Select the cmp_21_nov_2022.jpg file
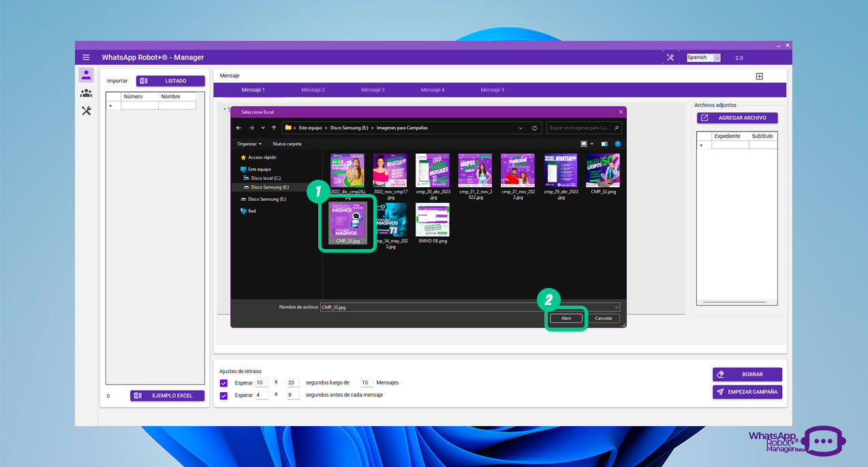The height and width of the screenshot is (467, 868). click(x=518, y=176)
